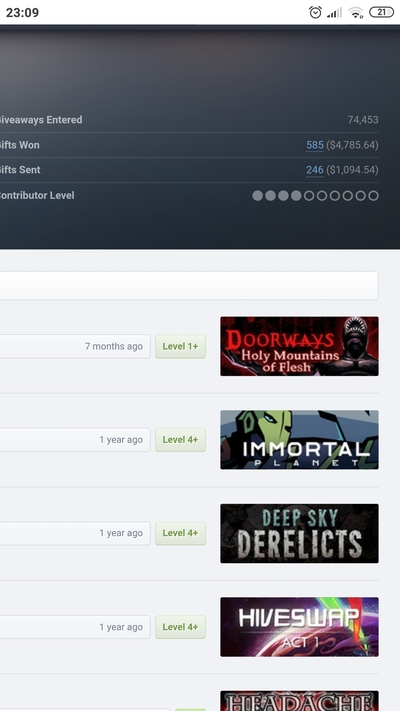Screen dimensions: 400x711
Task: Click the Gifts Sent label
Action: (20, 170)
